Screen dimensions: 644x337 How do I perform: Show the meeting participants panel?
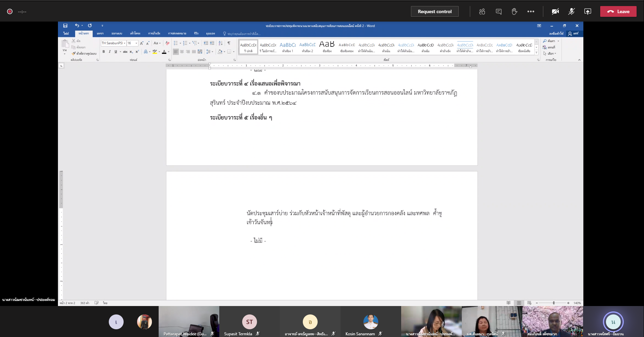[482, 11]
